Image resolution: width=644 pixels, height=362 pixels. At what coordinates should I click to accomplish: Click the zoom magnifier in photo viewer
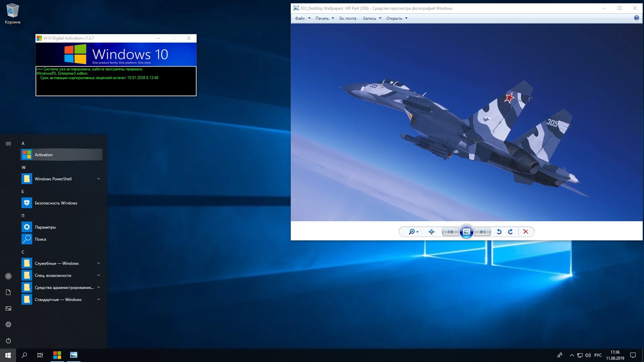412,232
